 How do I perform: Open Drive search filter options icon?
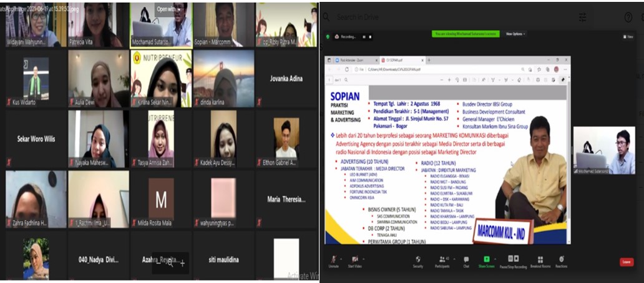pos(582,17)
